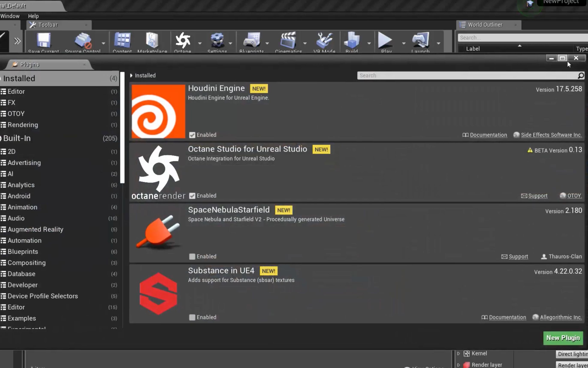
Task: Open the Content browser toolbar icon
Action: click(122, 40)
